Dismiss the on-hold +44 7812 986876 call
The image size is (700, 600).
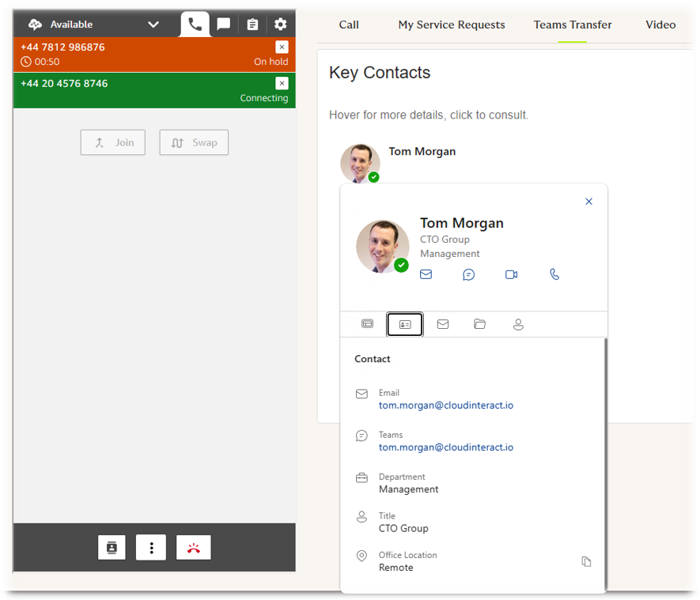282,47
